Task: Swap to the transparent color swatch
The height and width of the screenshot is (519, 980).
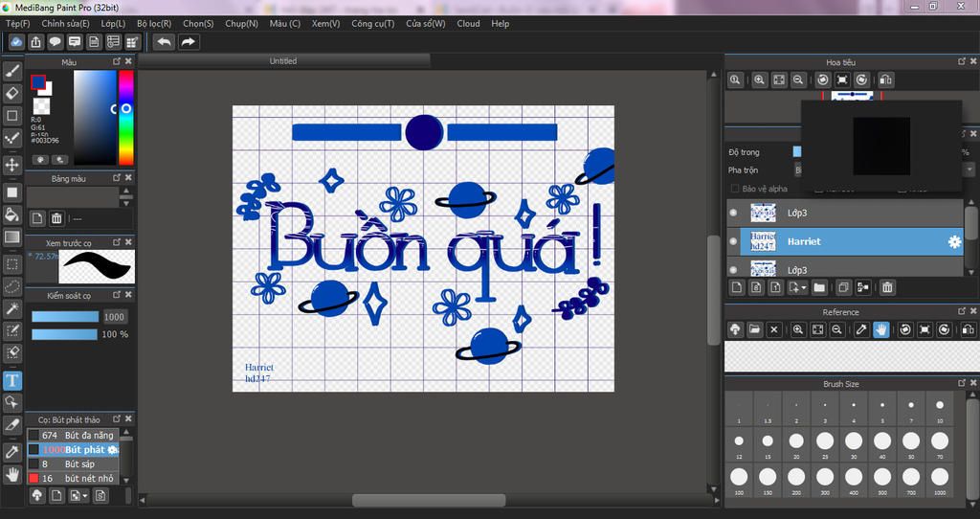Action: pos(41,105)
